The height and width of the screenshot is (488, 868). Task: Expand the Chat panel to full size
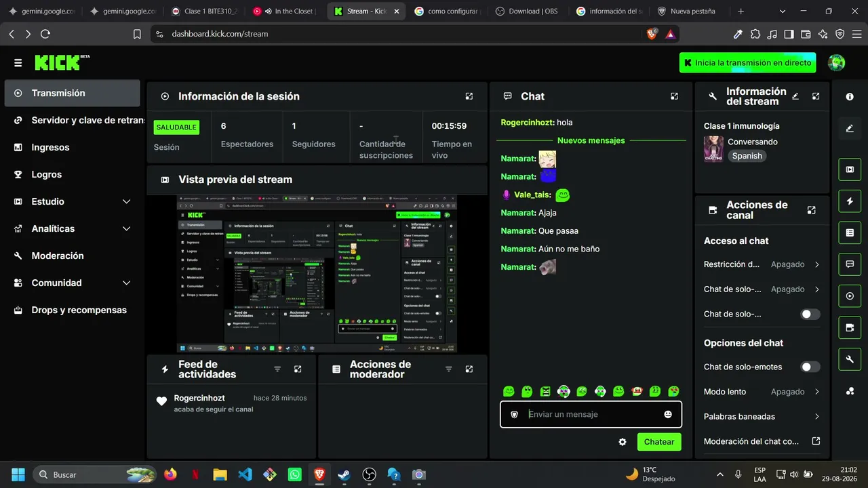click(674, 96)
